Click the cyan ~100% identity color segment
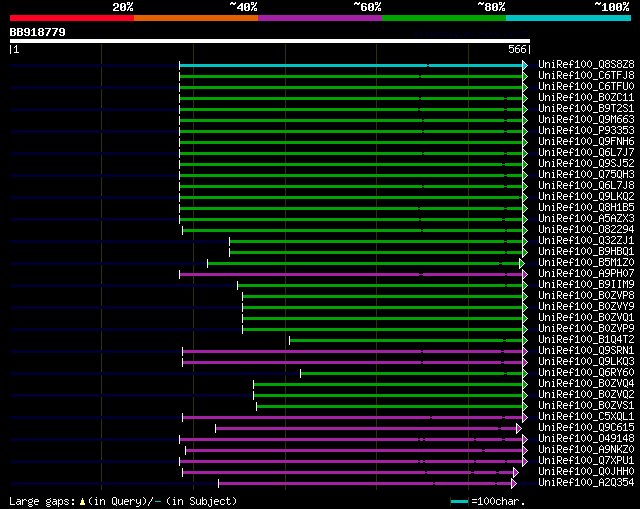Screen dimensions: 640x509 (x=569, y=18)
